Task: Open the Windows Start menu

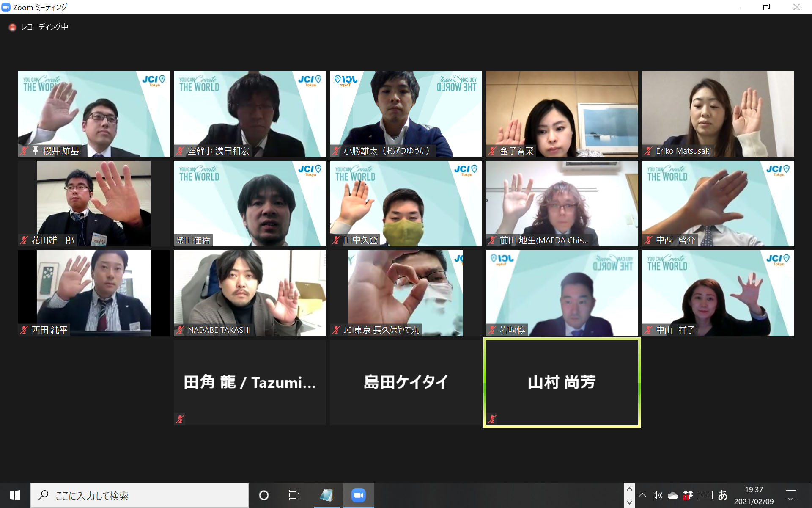Action: click(x=15, y=495)
